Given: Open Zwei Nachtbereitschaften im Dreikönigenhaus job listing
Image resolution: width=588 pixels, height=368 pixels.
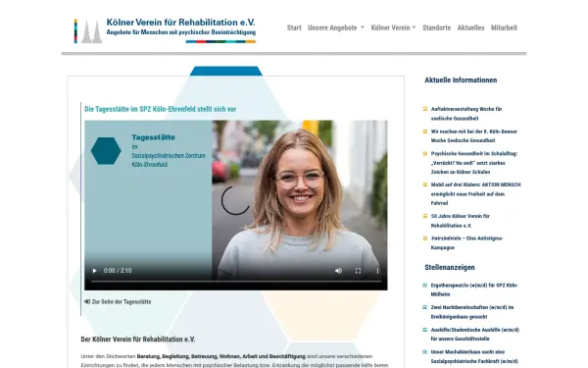Looking at the screenshot, I should [472, 312].
